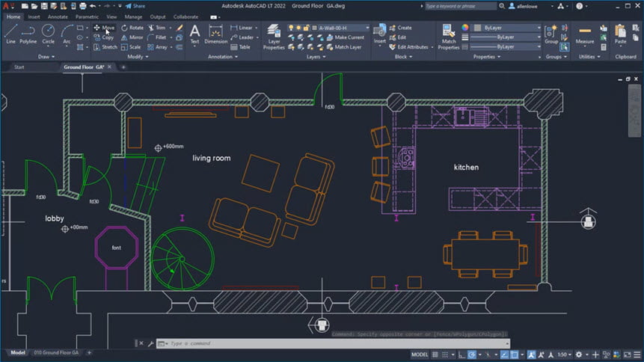Screen dimensions: 644x362
Task: Click the Edit Attributes button
Action: click(408, 47)
